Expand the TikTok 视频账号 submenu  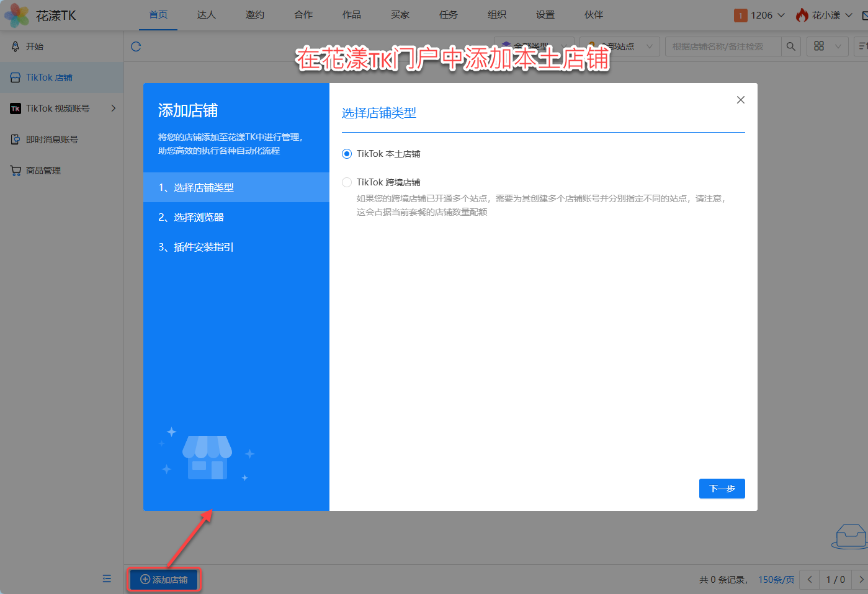pyautogui.click(x=114, y=109)
